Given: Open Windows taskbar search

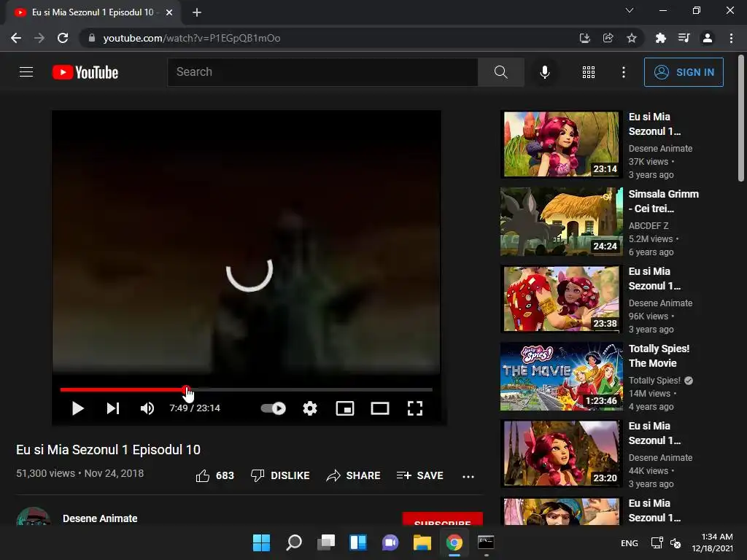Looking at the screenshot, I should coord(293,542).
